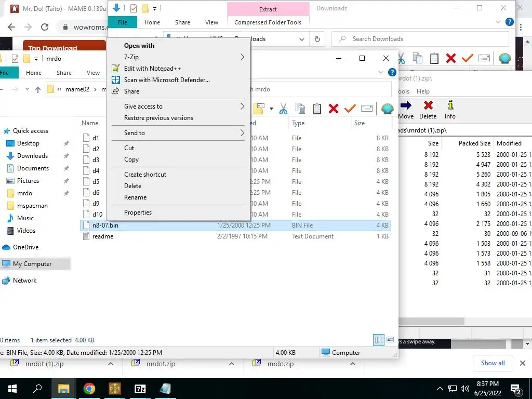Image resolution: width=532 pixels, height=399 pixels.
Task: Show hidden system tray icons
Action: 440,389
